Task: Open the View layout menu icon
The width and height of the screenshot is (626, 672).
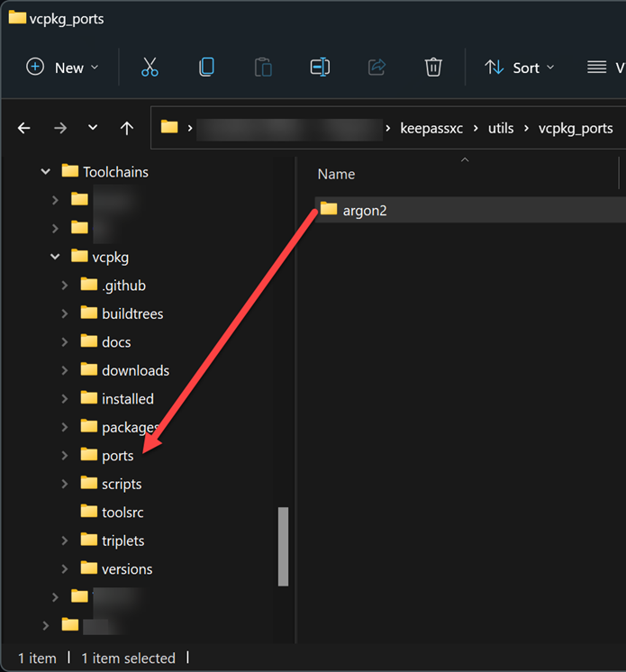Action: (x=596, y=68)
